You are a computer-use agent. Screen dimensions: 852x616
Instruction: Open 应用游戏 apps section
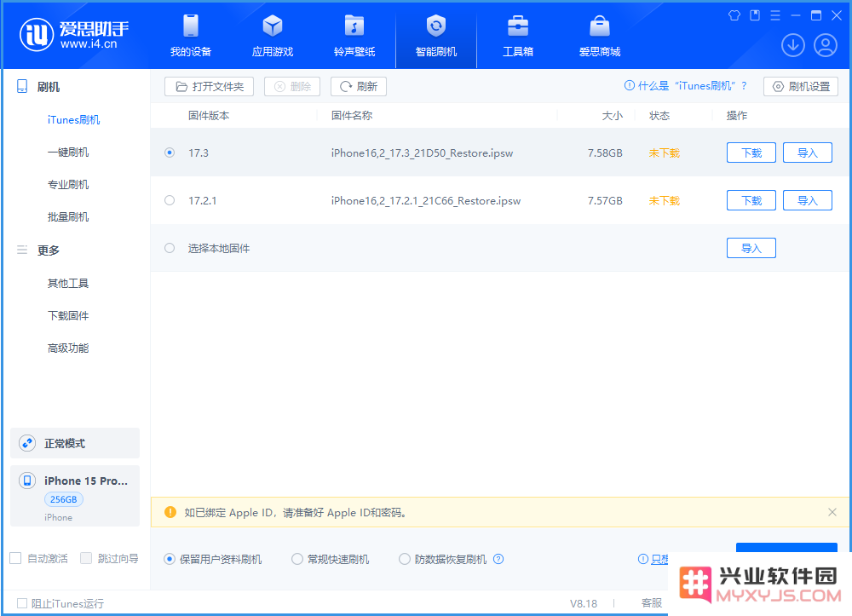[x=273, y=36]
